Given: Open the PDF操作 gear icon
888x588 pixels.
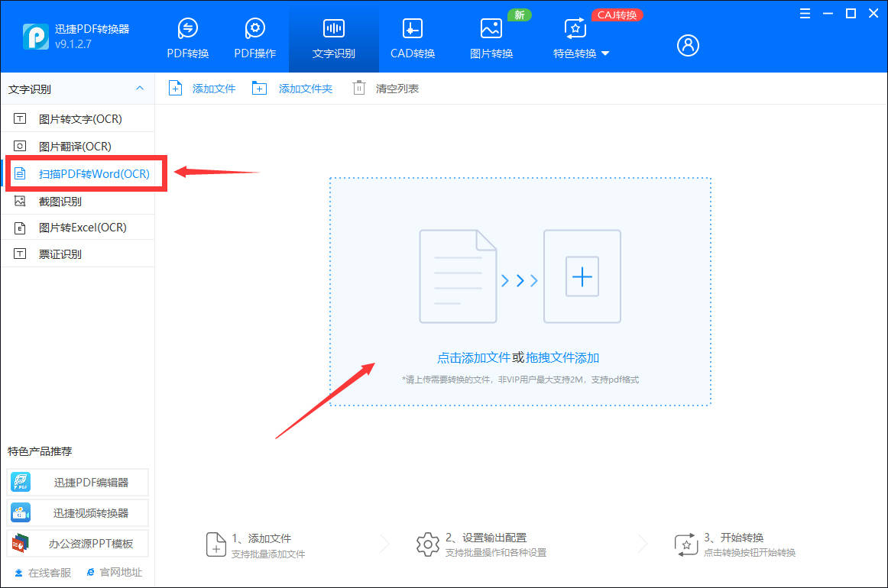Looking at the screenshot, I should click(x=254, y=29).
